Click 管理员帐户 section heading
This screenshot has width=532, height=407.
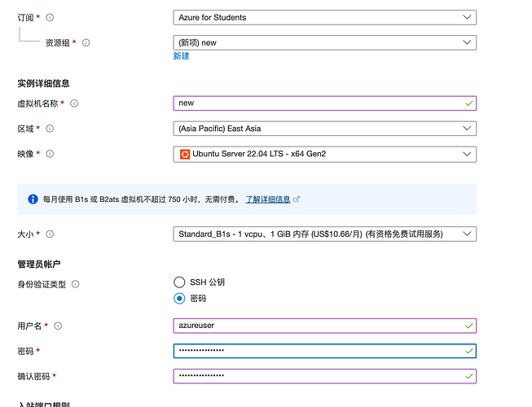coord(39,264)
